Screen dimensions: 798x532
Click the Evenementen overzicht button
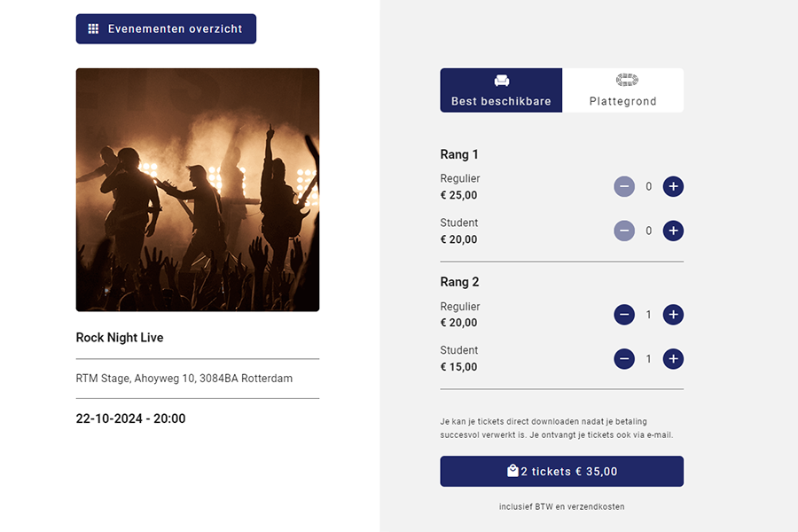(x=166, y=29)
